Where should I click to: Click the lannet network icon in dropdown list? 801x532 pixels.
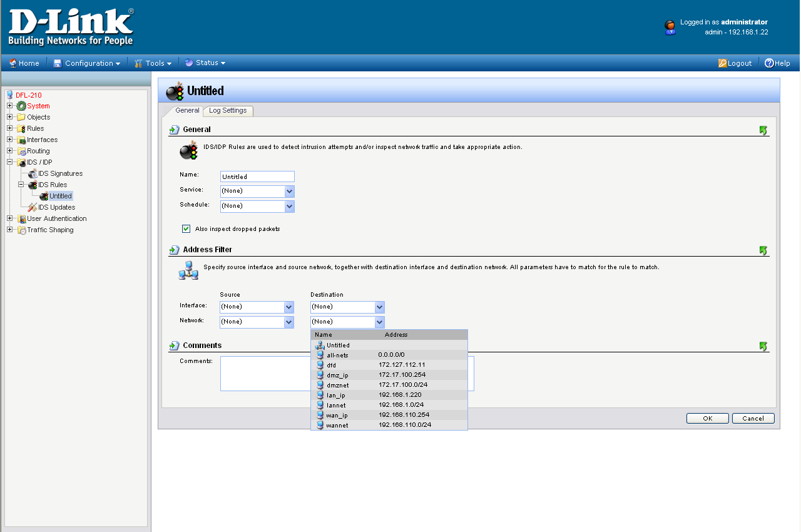coord(320,405)
